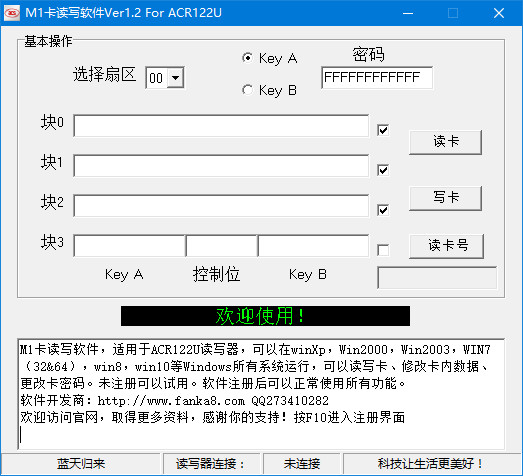This screenshot has height=476, width=523.
Task: Click the 蓝天归来 status bar entry
Action: click(81, 464)
